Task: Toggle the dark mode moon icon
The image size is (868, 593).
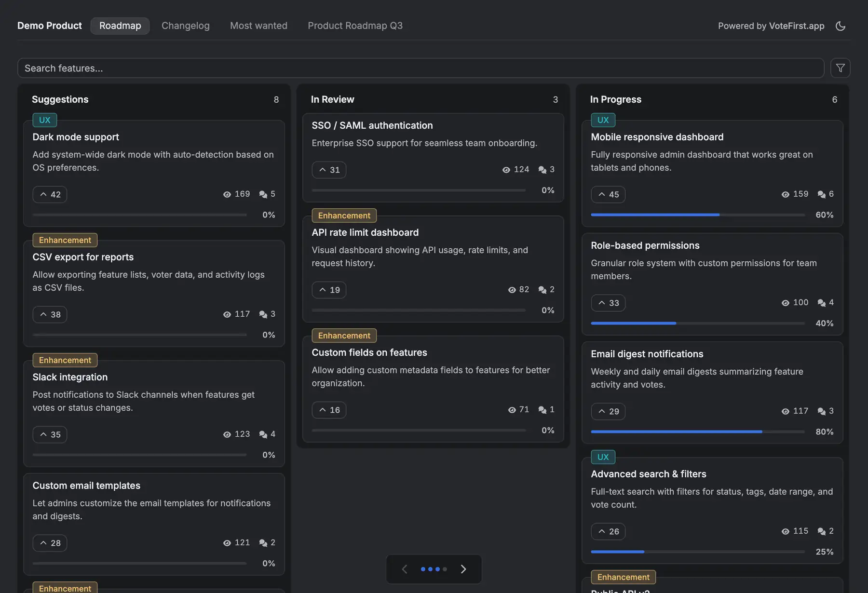Action: [x=841, y=26]
